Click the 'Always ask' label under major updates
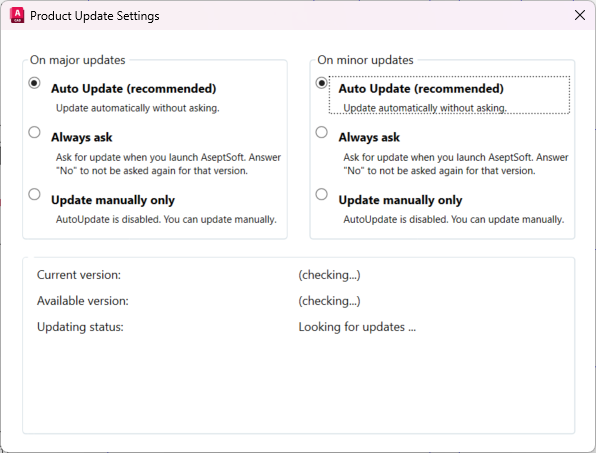This screenshot has height=453, width=596. 82,137
